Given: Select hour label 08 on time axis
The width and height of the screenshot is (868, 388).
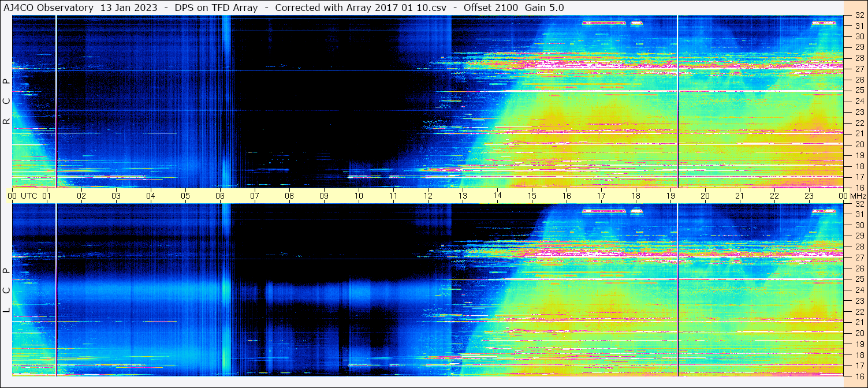Looking at the screenshot, I should tap(289, 196).
